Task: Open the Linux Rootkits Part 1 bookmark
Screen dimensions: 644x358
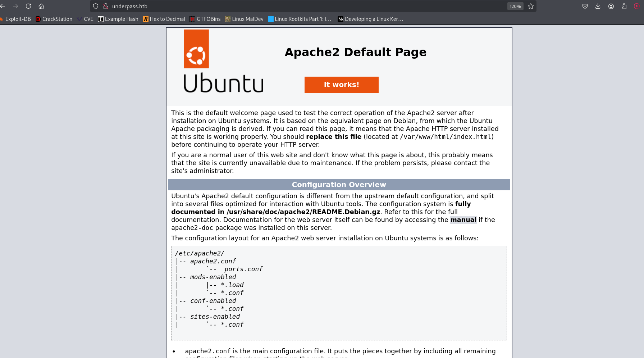Action: (x=300, y=19)
